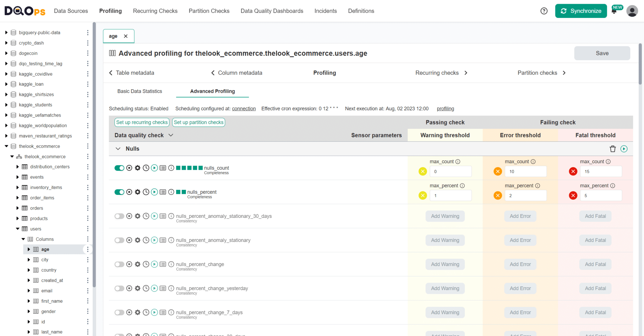Remove nulls_count warning threshold
The width and height of the screenshot is (644, 336).
click(x=423, y=172)
